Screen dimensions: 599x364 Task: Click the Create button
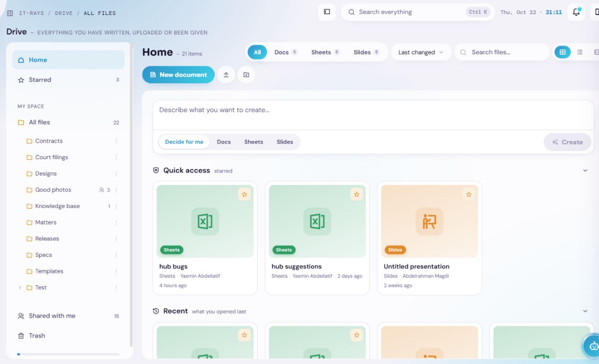click(567, 142)
